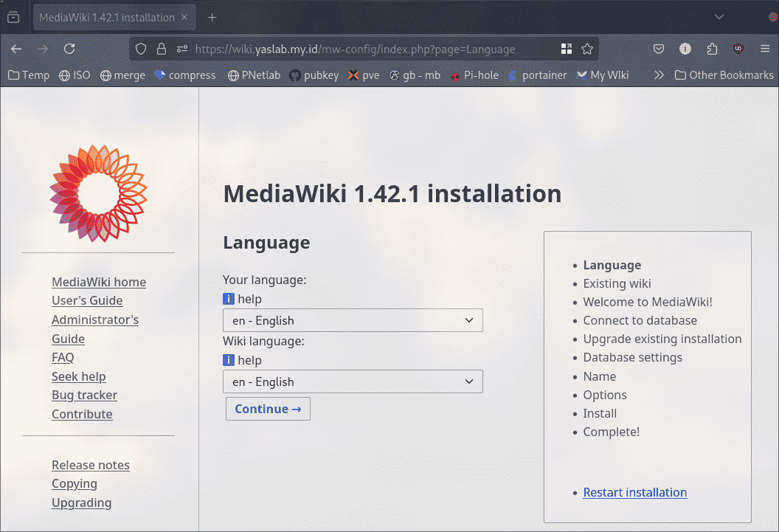Click the Welcome to MediaWiki! step text

(x=648, y=302)
